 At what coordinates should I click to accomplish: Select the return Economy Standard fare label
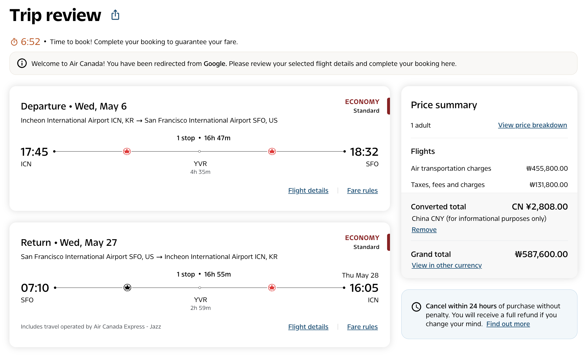(362, 242)
